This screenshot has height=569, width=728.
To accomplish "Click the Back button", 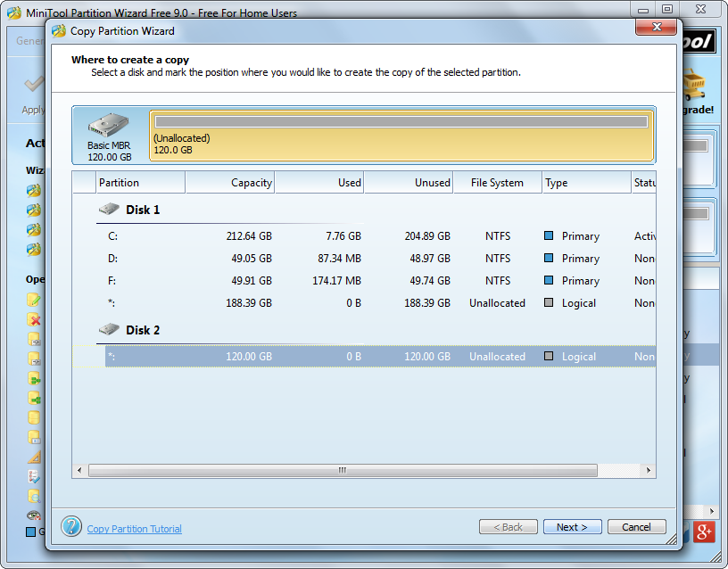I will 509,527.
